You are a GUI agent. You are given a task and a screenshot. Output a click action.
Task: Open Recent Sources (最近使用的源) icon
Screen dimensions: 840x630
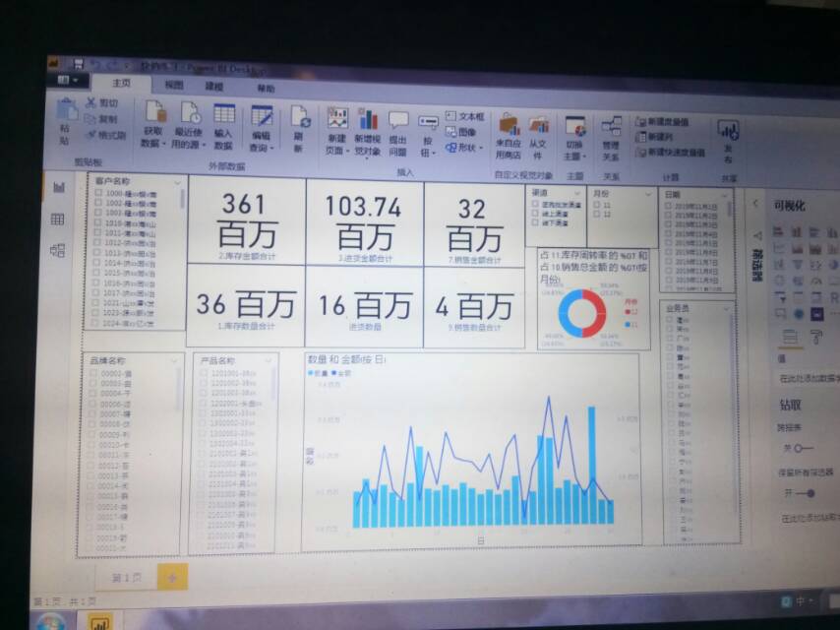tap(190, 112)
